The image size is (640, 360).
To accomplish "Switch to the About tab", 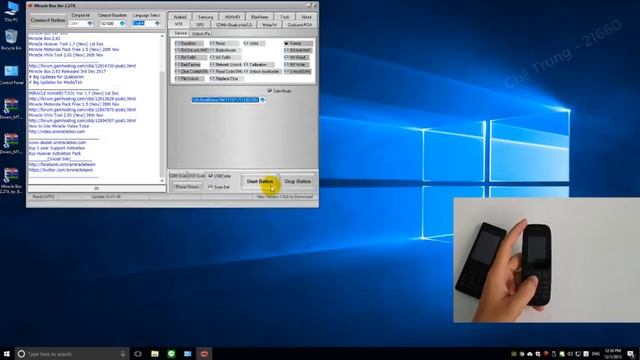I will click(x=306, y=17).
